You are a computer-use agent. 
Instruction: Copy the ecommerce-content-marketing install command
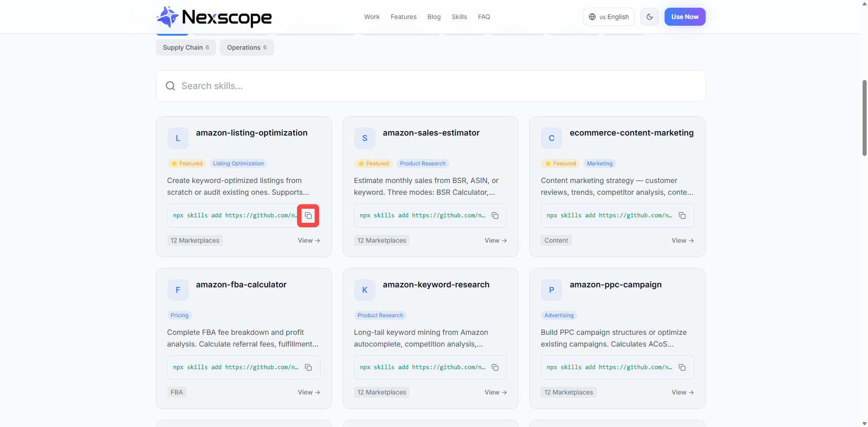pyautogui.click(x=682, y=216)
